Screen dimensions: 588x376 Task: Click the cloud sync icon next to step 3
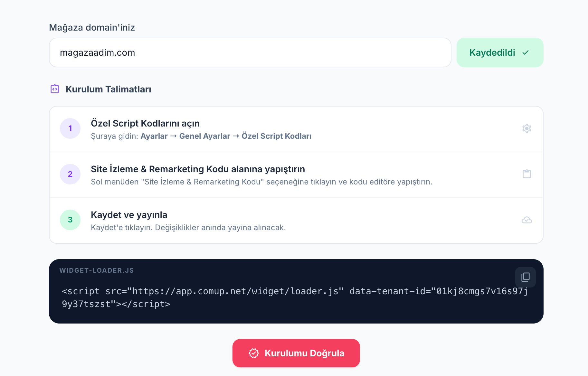(526, 220)
